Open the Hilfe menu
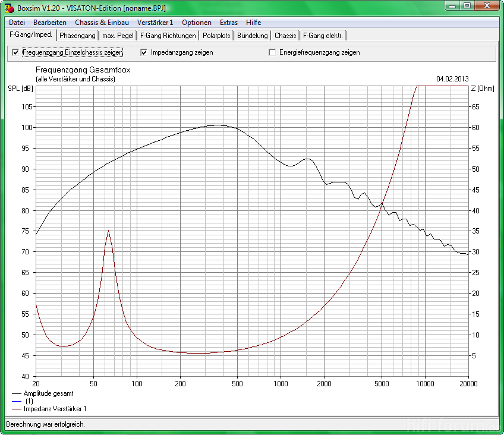Viewport: 504px width, 435px height. point(253,23)
